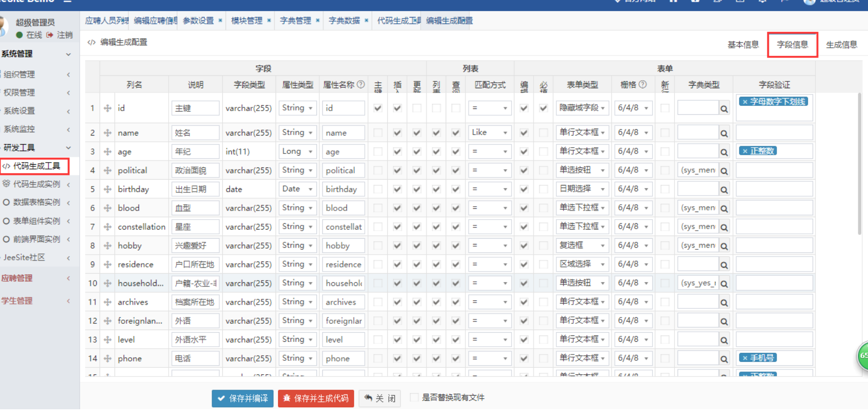Image resolution: width=868 pixels, height=413 pixels.
Task: Switch to the 字段信息 tab
Action: [792, 45]
